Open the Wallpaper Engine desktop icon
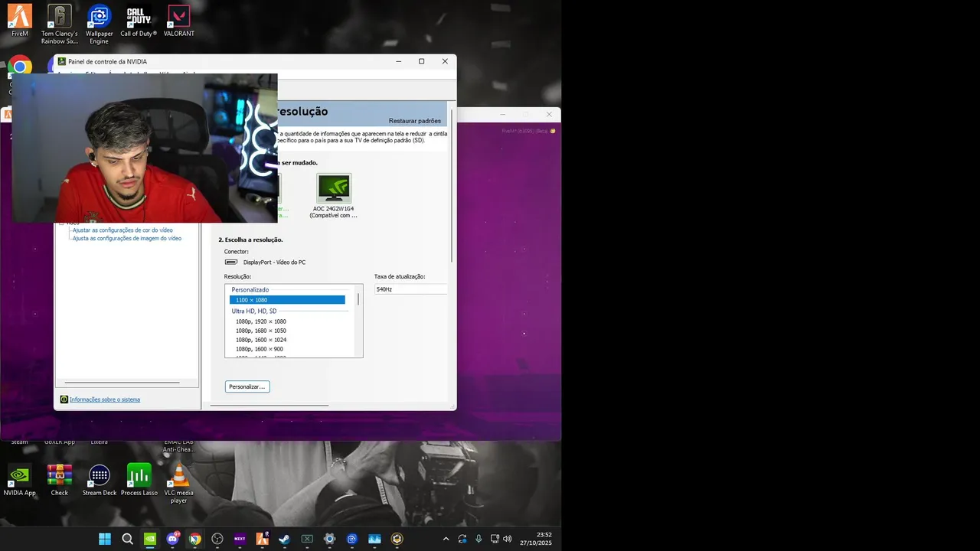 pyautogui.click(x=100, y=24)
